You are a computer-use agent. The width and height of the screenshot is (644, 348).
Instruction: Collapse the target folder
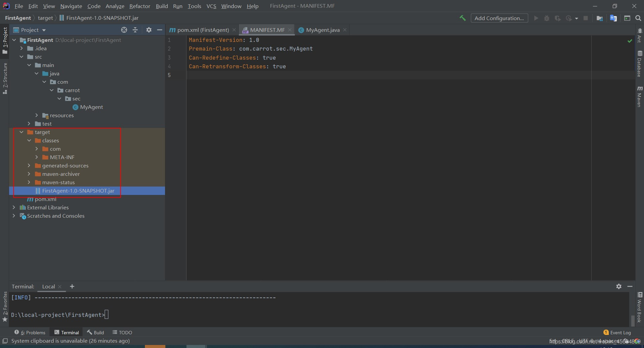pos(21,132)
